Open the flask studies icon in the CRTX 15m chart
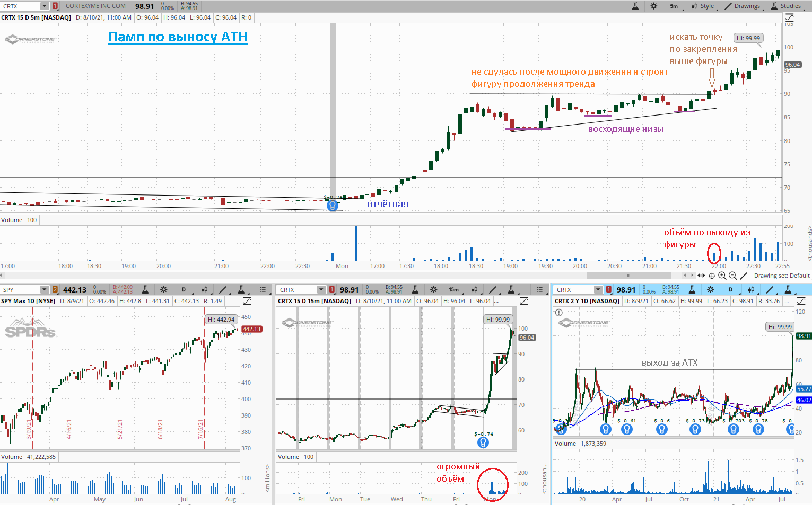The width and height of the screenshot is (812, 505). coord(415,290)
